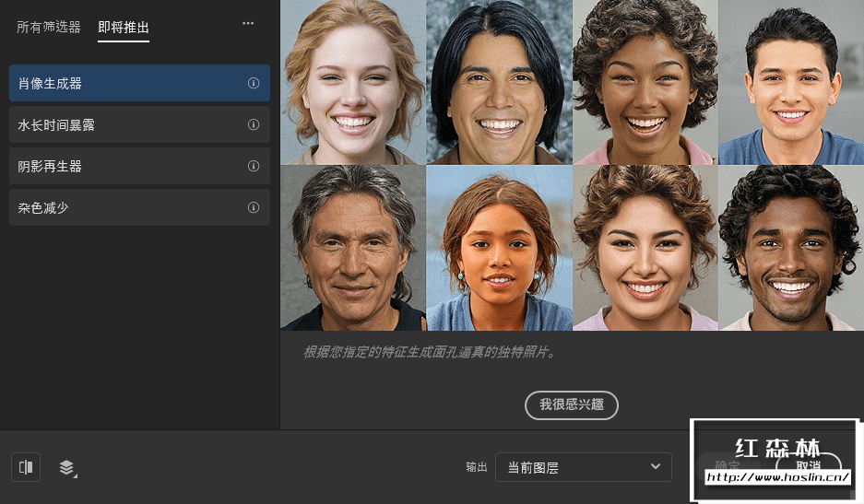Click the blonde woman portrait thumbnail
The image size is (864, 504).
(353, 83)
